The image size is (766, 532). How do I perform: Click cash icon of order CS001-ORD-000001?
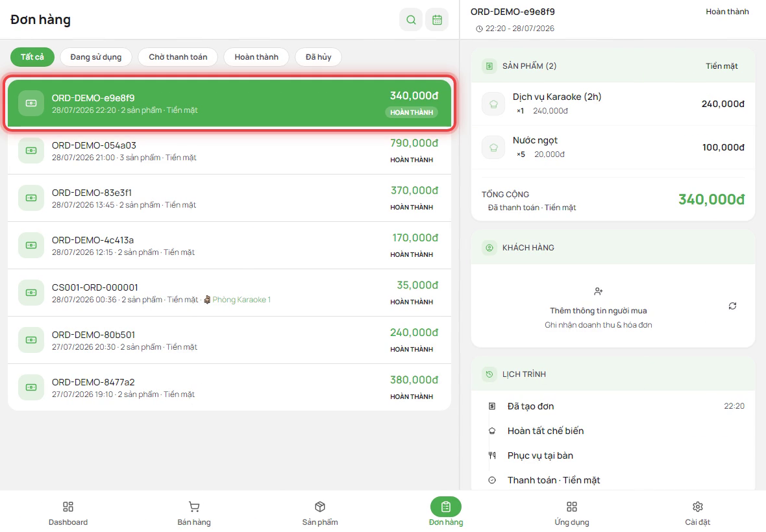click(31, 293)
